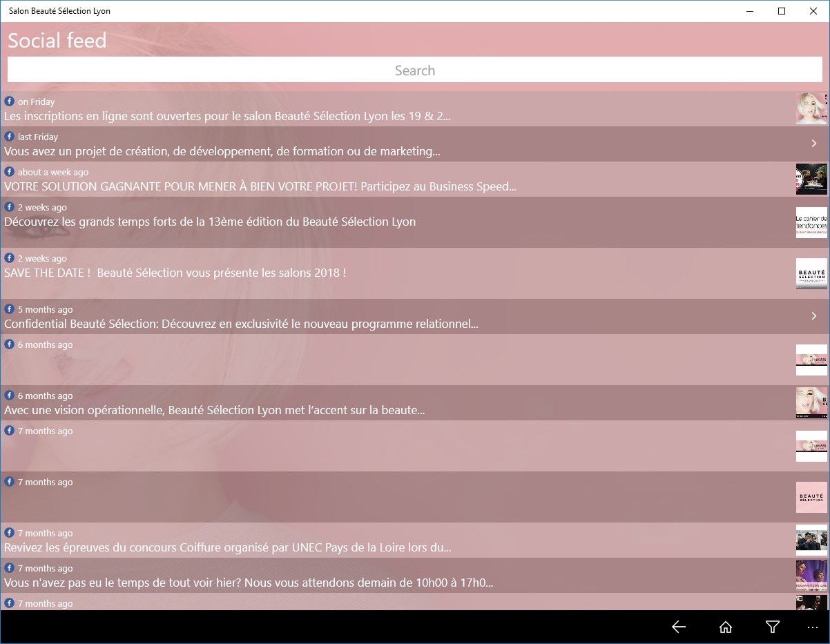Click Facebook icon of 'Revivez les épreuves' post

point(10,533)
